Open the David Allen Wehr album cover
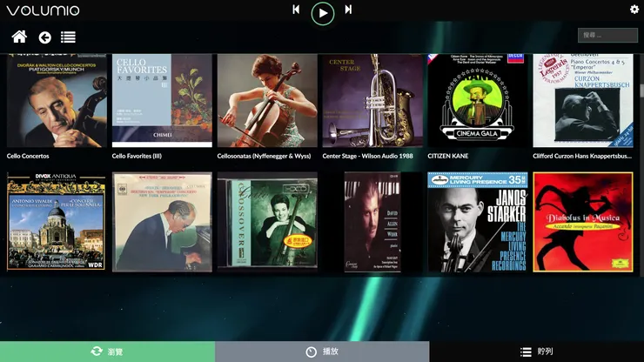This screenshot has height=362, width=644. click(x=372, y=222)
